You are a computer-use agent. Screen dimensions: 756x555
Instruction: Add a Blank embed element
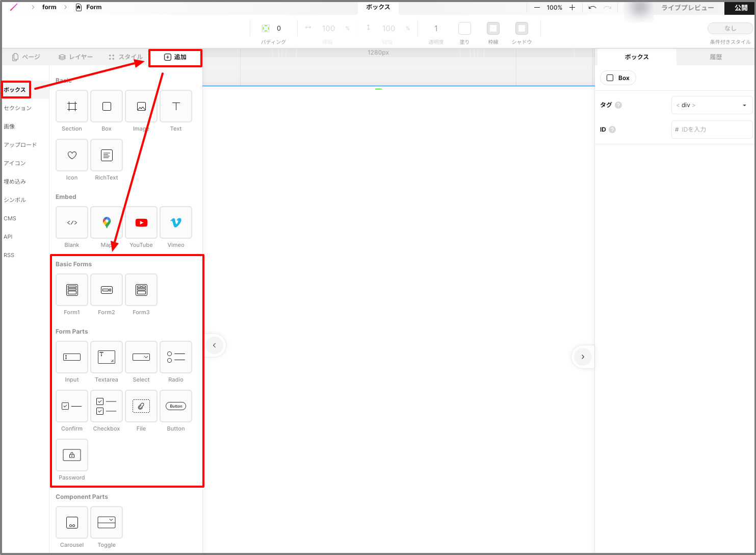[72, 222]
